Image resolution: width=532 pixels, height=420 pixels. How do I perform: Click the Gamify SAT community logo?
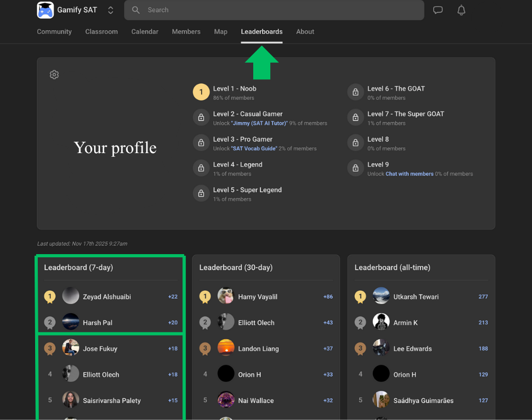[x=45, y=10]
